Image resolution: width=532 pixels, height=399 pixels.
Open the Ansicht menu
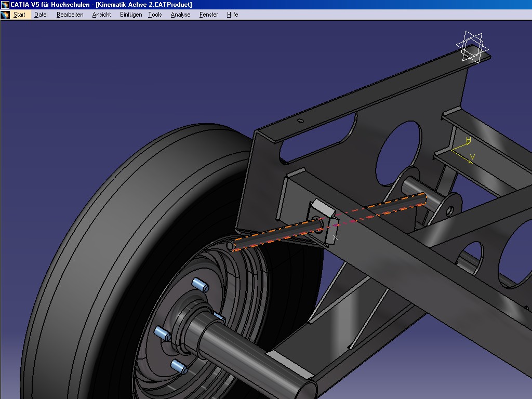click(x=101, y=15)
